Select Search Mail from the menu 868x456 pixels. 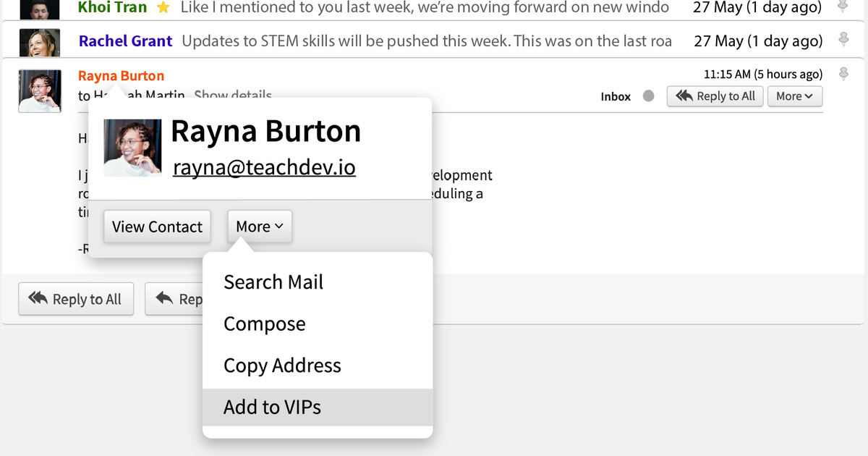pos(273,282)
